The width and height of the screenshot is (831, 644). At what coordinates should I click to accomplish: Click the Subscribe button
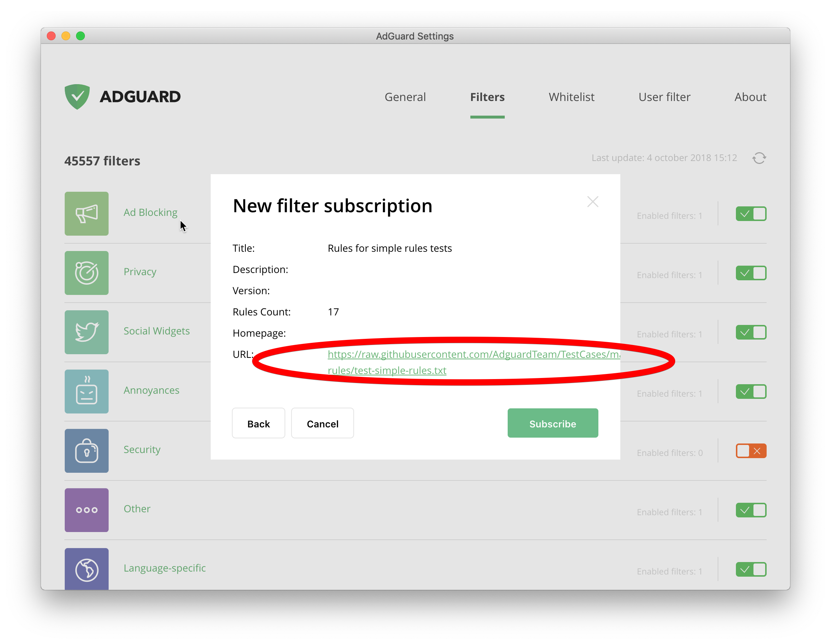(552, 423)
